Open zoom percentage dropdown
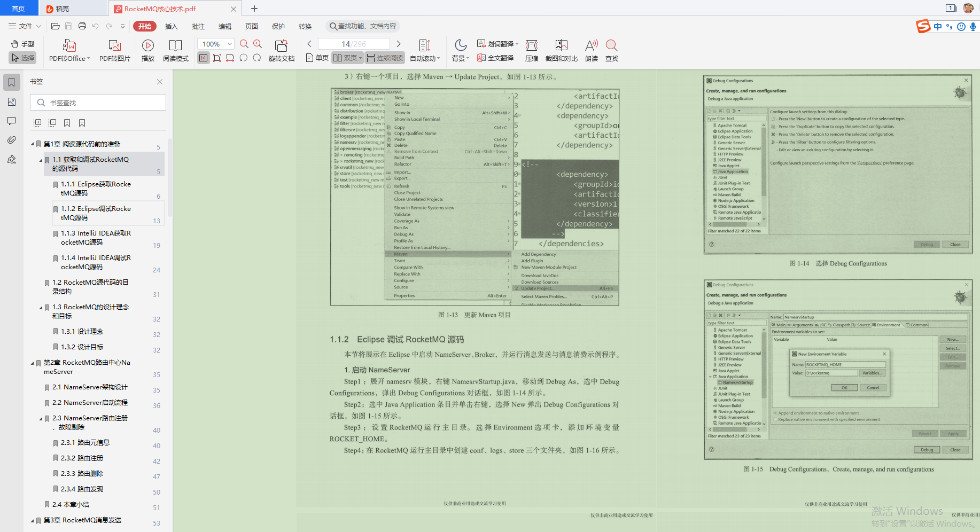Image resolution: width=980 pixels, height=532 pixels. click(230, 44)
